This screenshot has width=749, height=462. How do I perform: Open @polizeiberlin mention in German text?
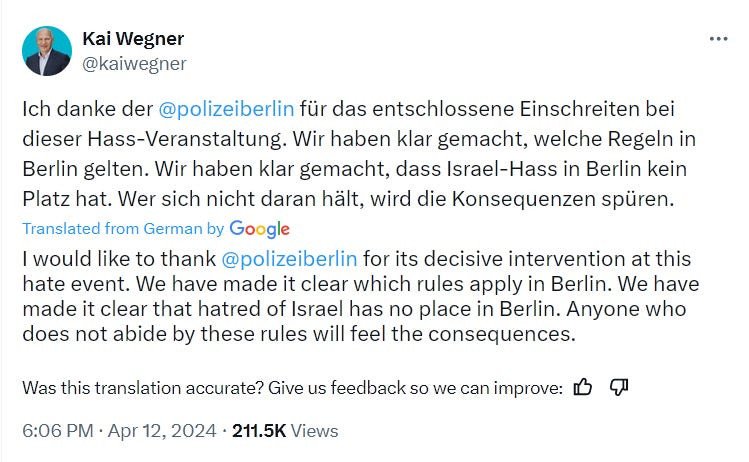[x=226, y=109]
